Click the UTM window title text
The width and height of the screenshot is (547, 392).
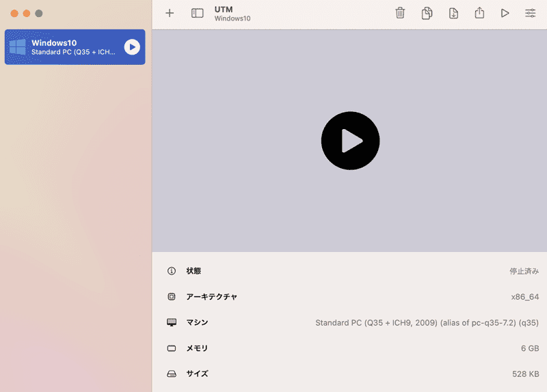tap(224, 10)
